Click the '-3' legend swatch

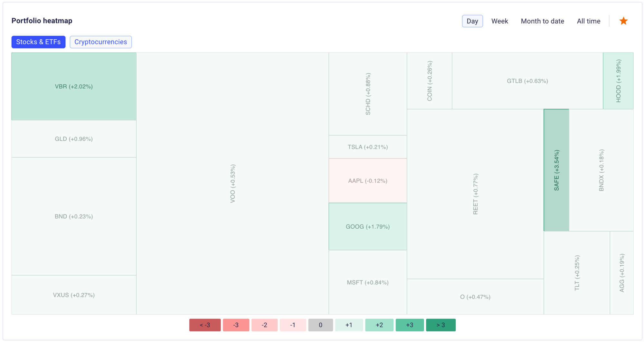[x=236, y=325]
